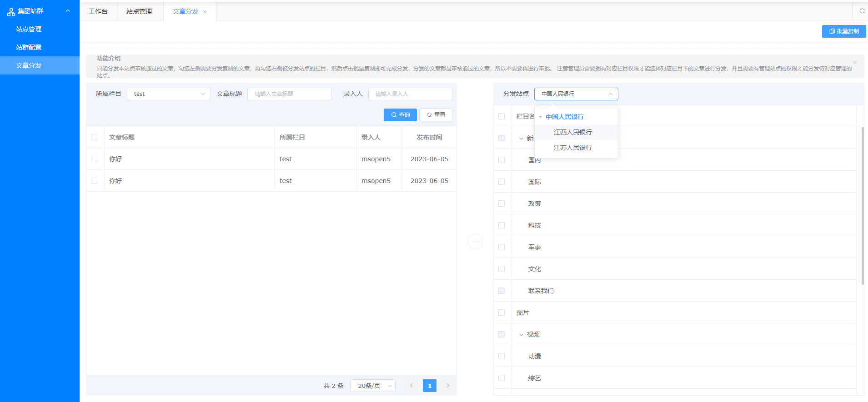Viewport: 868px width, 402px height.
Task: Collapse the 视频 tree row
Action: 521,335
